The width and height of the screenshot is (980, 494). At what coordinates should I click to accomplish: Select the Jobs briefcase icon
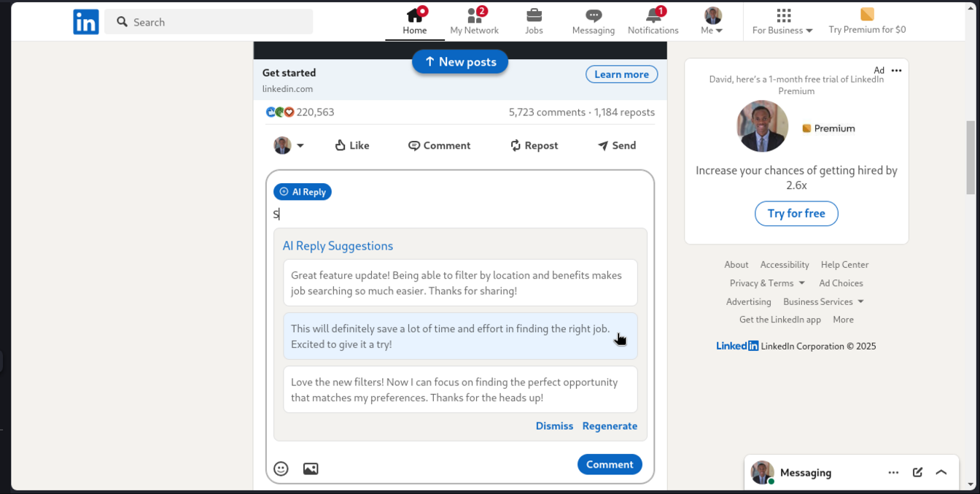[534, 16]
